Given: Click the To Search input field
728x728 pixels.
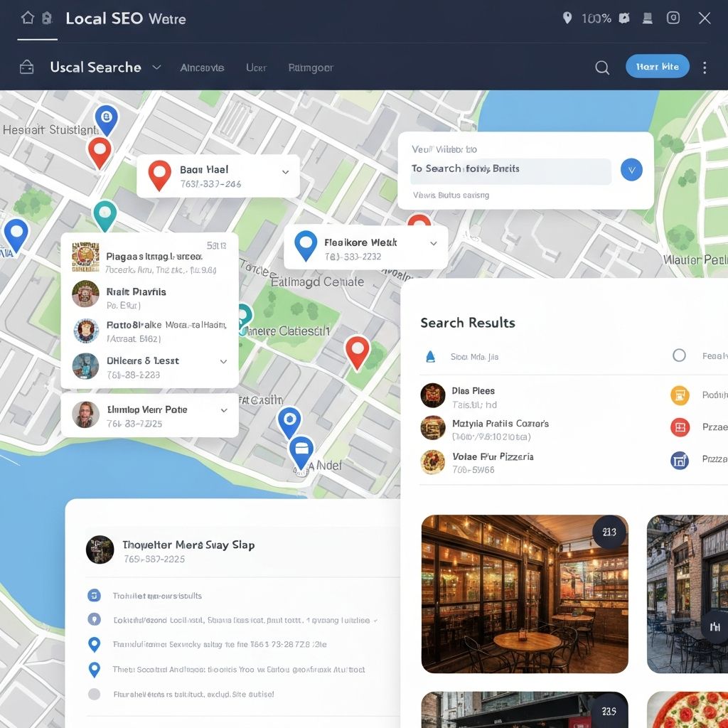Looking at the screenshot, I should (x=510, y=169).
